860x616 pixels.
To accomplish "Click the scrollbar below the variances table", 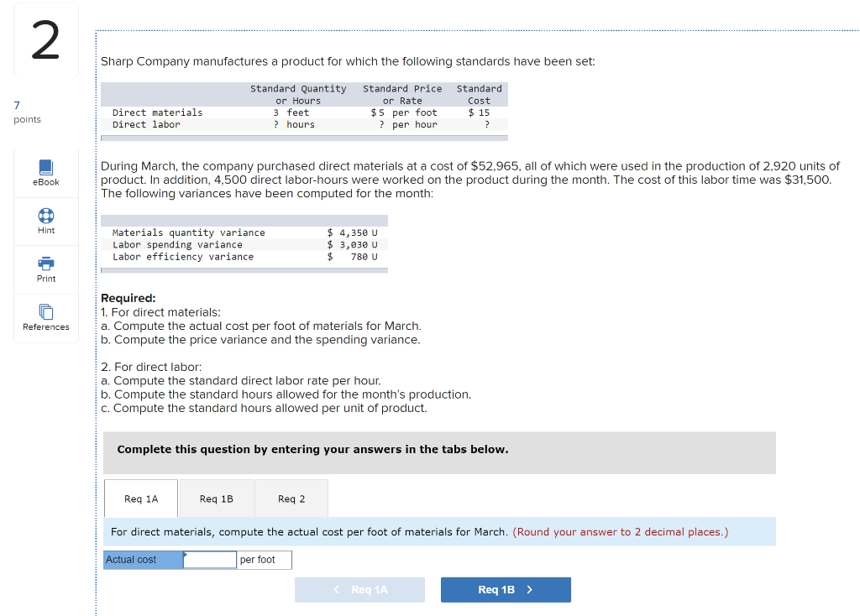I will coord(244,269).
